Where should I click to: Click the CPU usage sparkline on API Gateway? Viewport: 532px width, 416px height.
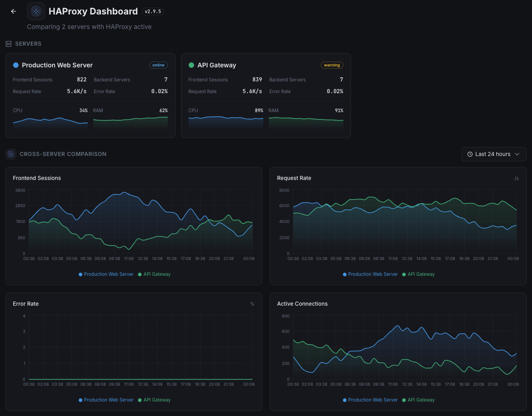coord(226,121)
